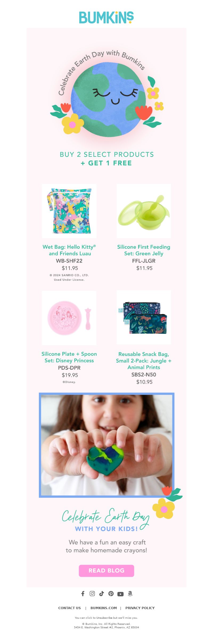213x644 pixels.
Task: Open Silicone First Feeding Set Green Jelly title
Action: [144, 250]
